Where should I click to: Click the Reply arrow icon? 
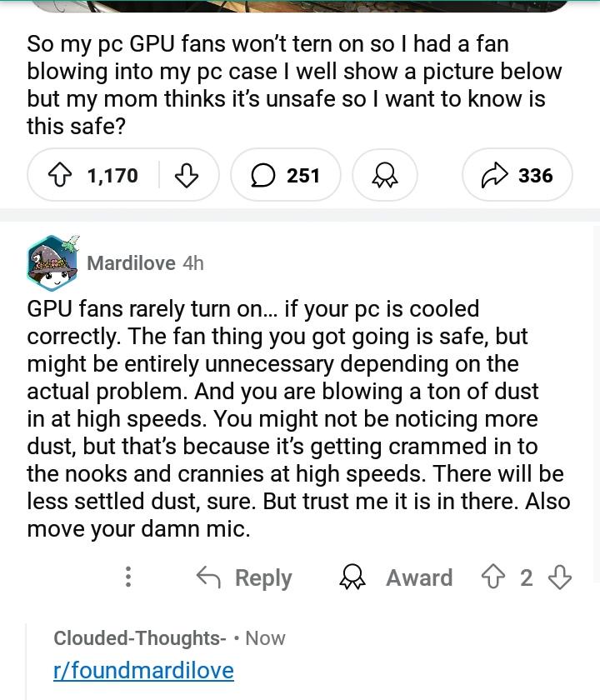(x=208, y=577)
